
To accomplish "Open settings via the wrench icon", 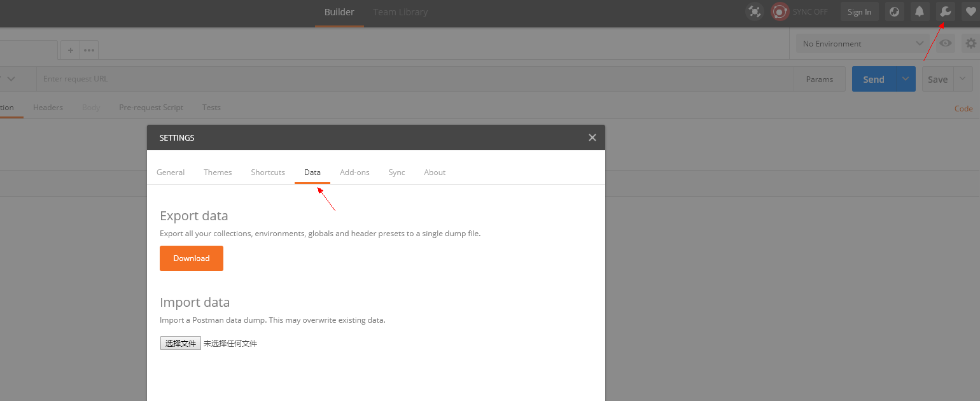I will click(x=946, y=11).
